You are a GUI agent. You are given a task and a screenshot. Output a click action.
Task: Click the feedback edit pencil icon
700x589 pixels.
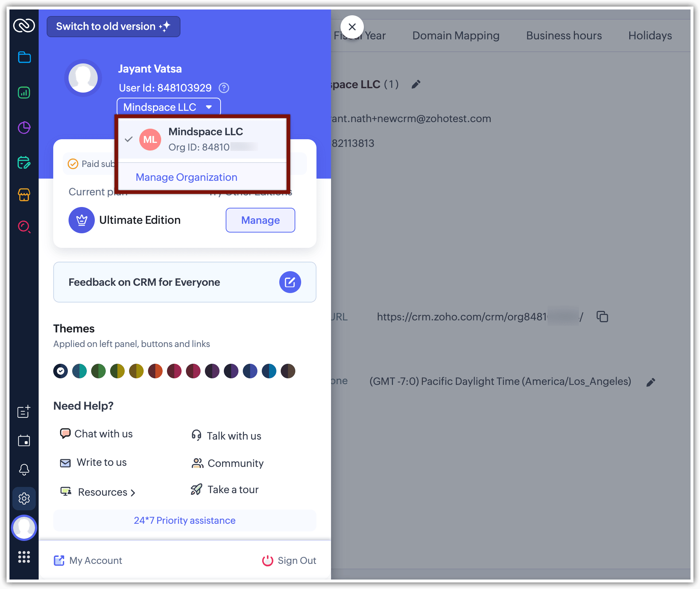click(290, 282)
